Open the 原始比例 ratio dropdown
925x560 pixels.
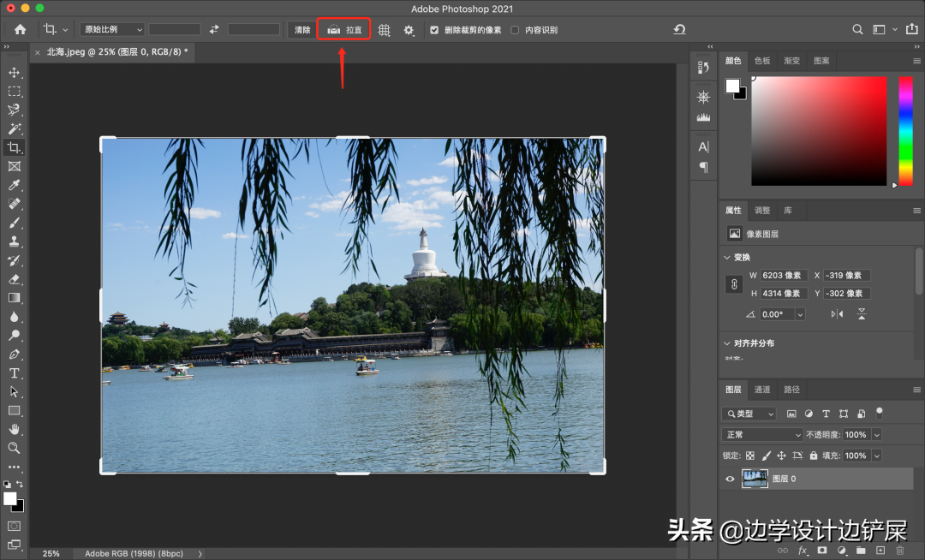coord(112,29)
